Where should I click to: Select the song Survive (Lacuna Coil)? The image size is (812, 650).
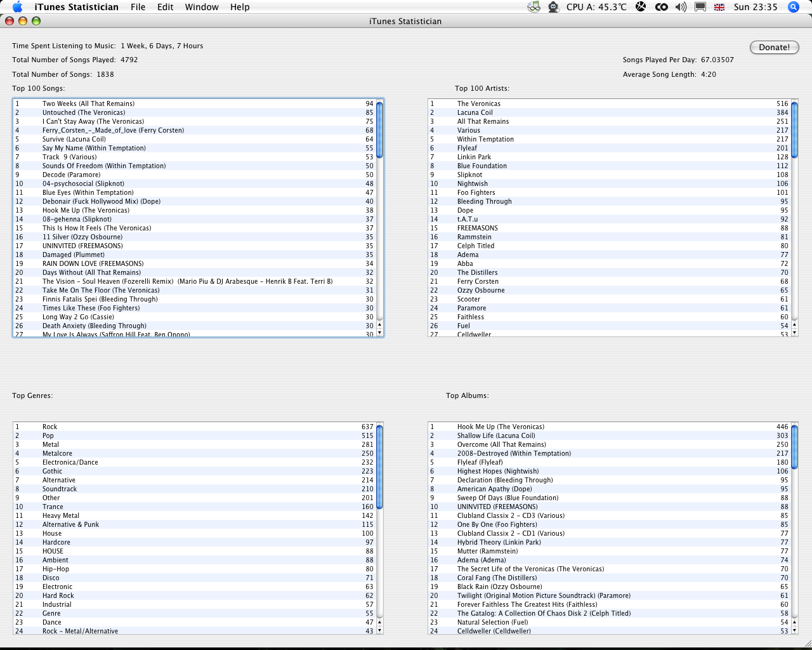pos(195,139)
